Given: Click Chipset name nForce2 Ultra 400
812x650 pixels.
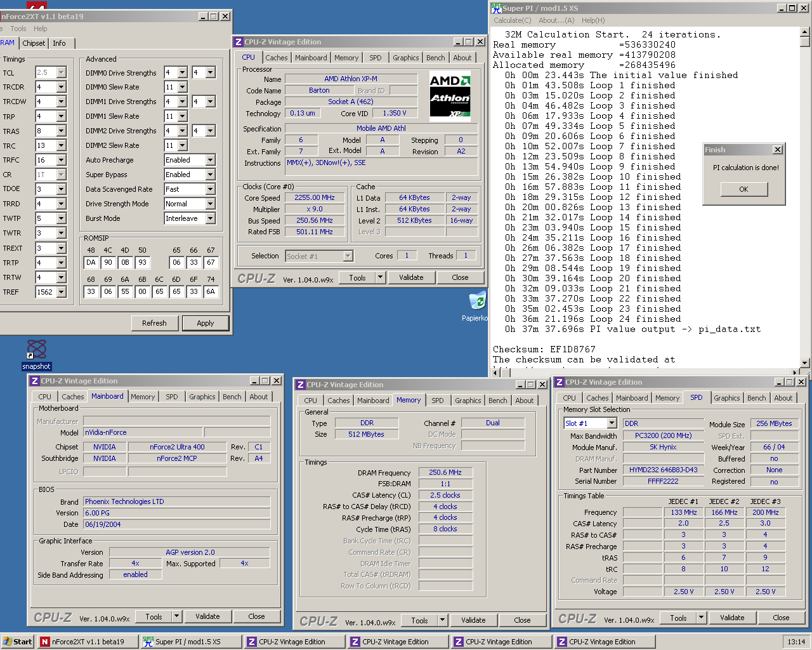Looking at the screenshot, I should [177, 447].
